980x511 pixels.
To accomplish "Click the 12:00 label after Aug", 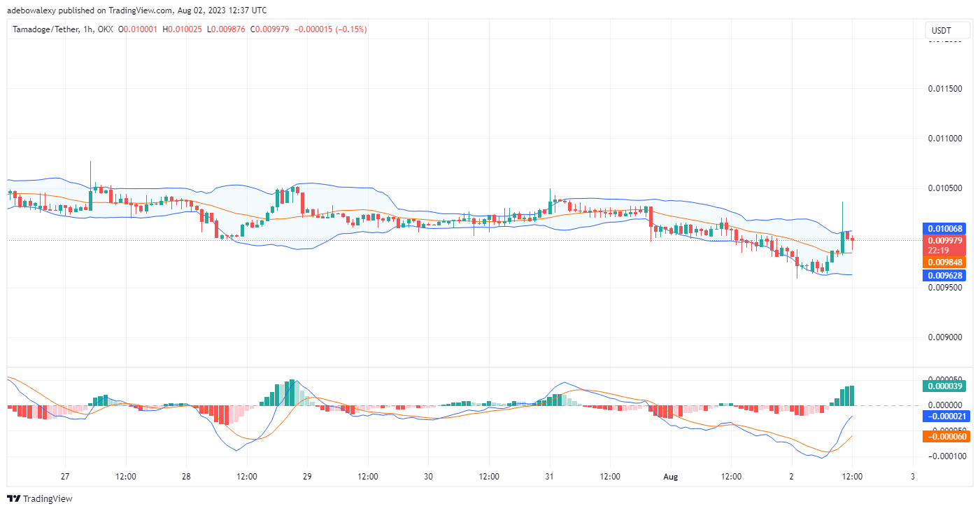I will 731,476.
